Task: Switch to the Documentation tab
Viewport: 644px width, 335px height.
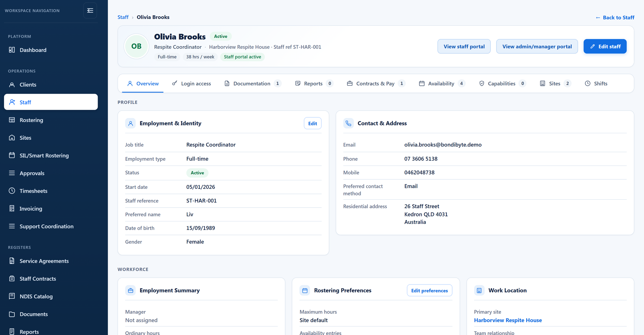Action: [253, 83]
